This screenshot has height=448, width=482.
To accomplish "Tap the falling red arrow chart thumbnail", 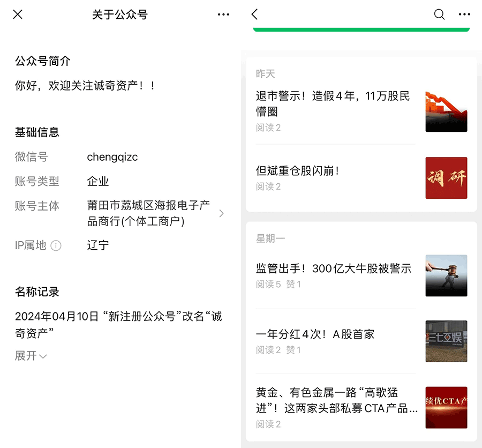I will pyautogui.click(x=446, y=111).
